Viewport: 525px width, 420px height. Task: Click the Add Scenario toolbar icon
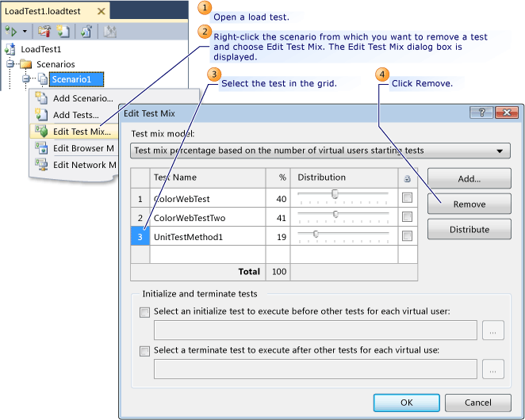[63, 32]
